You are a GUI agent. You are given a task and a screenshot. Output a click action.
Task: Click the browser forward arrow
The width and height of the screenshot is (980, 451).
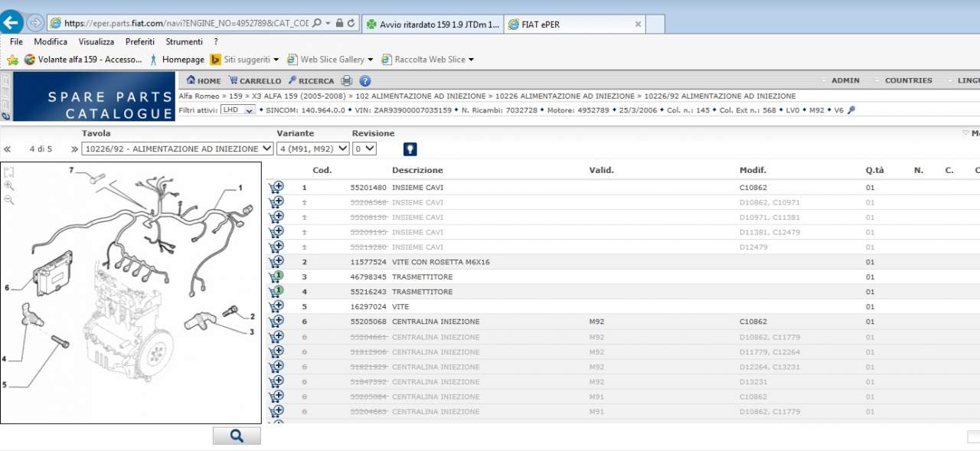pos(35,23)
